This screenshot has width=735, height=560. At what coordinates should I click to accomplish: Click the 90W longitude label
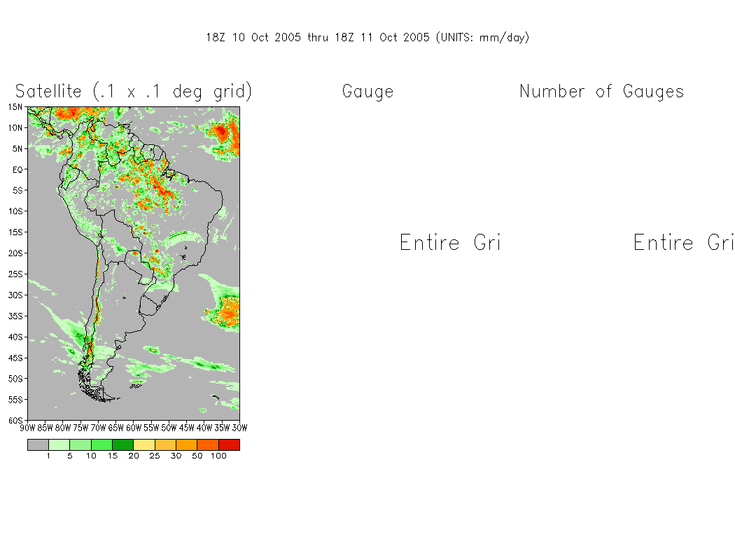(x=28, y=428)
